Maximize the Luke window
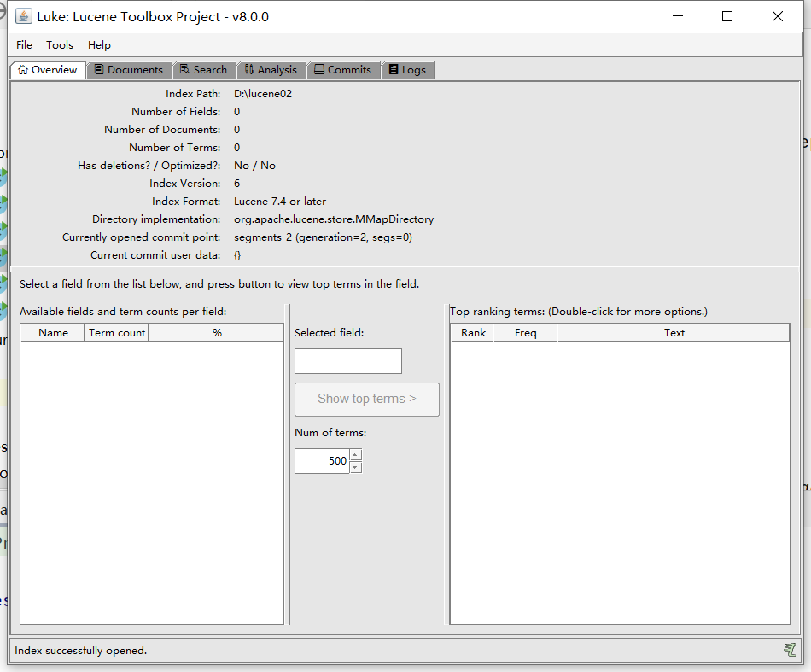 point(727,16)
